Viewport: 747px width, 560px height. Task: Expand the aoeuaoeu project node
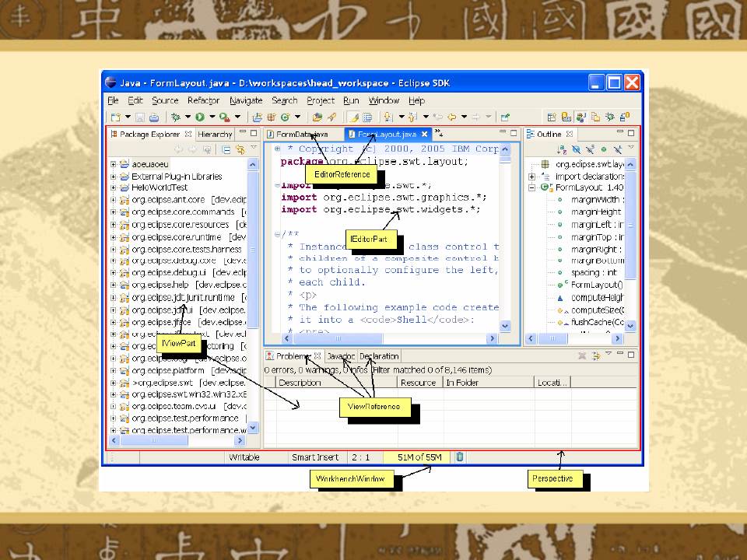pos(114,164)
